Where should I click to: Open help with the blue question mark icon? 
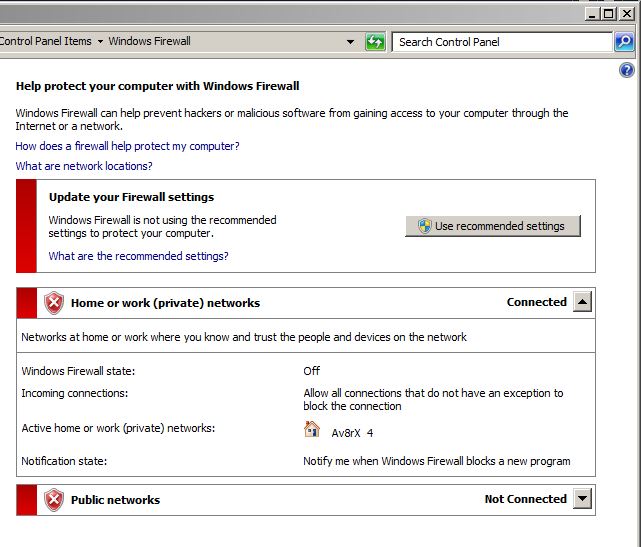(x=627, y=70)
